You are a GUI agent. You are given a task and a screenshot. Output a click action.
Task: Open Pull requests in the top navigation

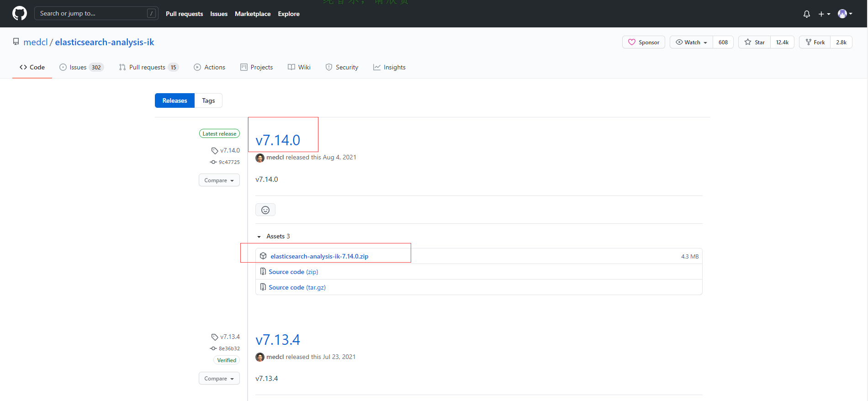point(184,14)
